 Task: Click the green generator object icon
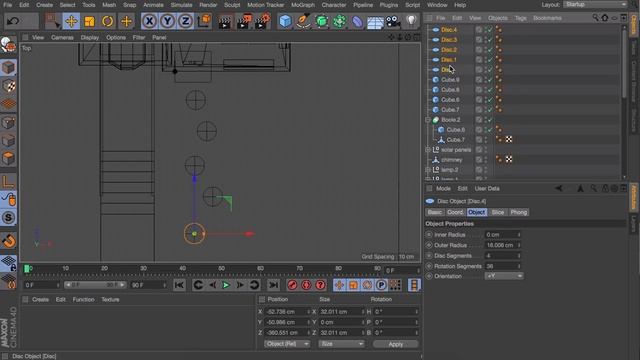[x=321, y=21]
